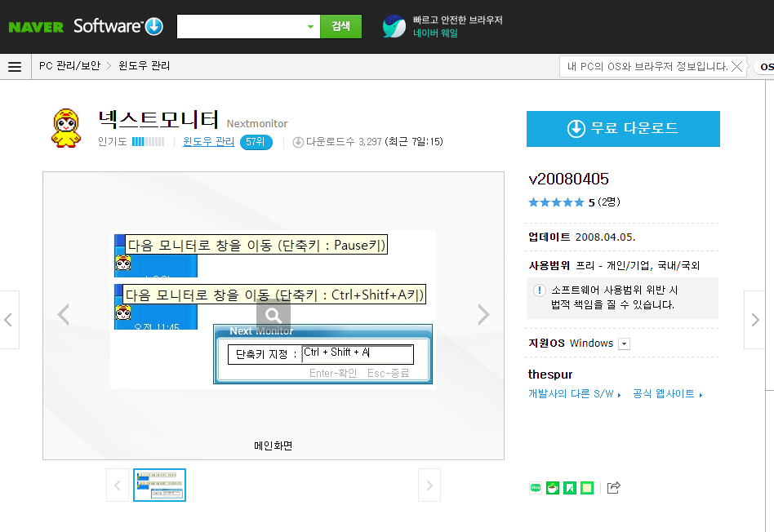Expand the 지원OS Windows dropdown
Screen dimensions: 774x532
coord(624,344)
